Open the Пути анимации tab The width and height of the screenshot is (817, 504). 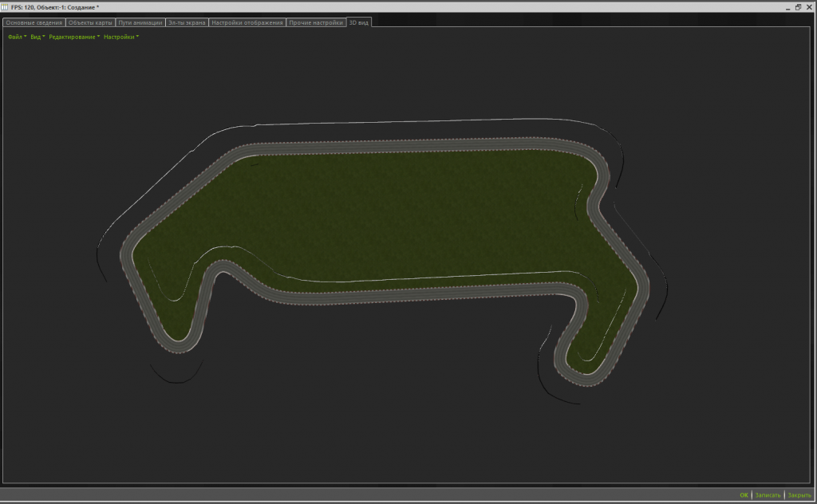click(x=140, y=22)
